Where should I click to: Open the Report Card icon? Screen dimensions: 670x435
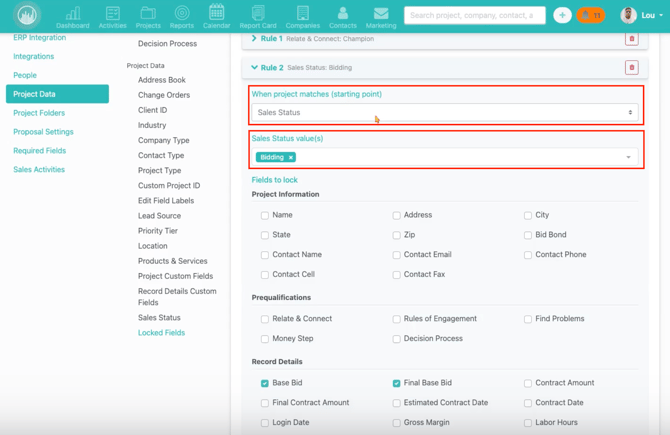[258, 15]
